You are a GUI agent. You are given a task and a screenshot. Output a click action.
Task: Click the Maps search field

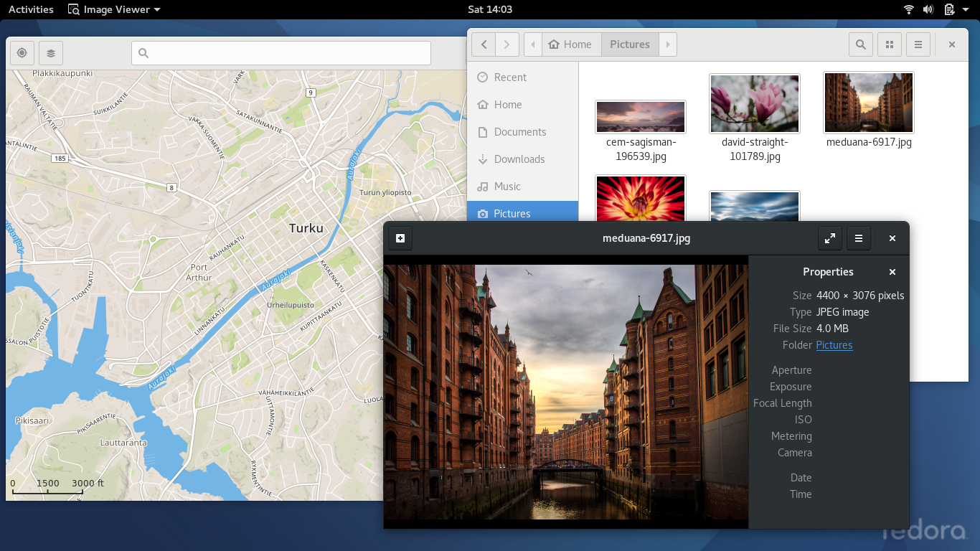(281, 53)
